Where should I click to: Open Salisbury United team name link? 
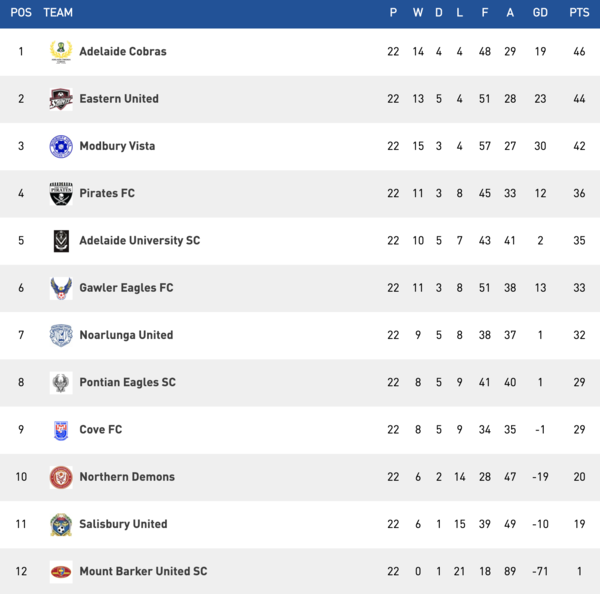[123, 524]
